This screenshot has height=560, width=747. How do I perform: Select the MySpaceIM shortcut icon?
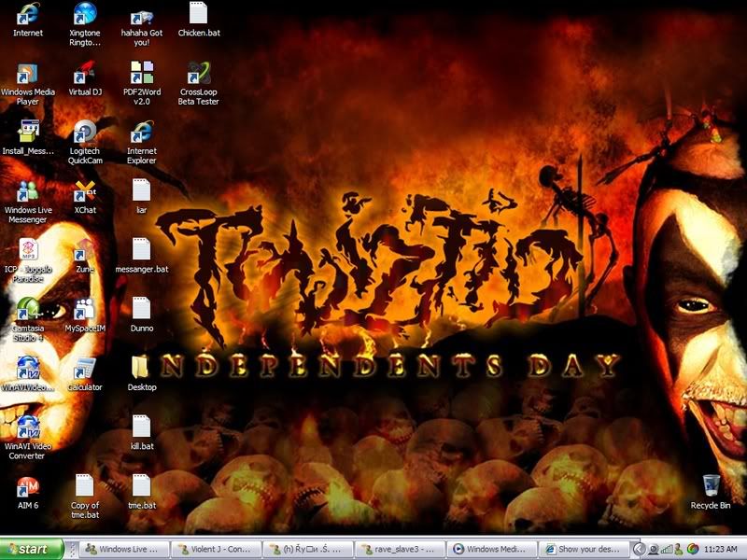point(85,310)
